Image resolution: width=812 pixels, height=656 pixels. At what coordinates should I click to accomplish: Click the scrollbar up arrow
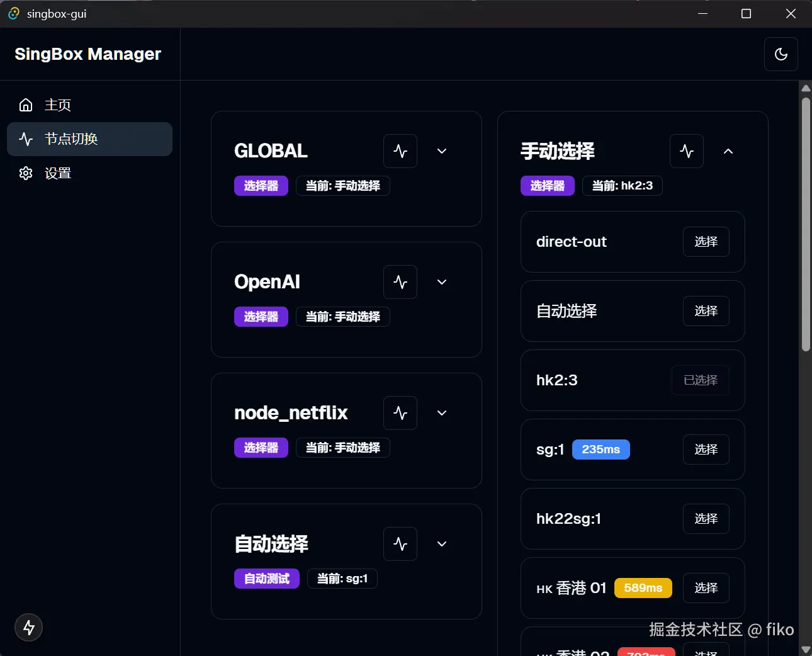806,88
